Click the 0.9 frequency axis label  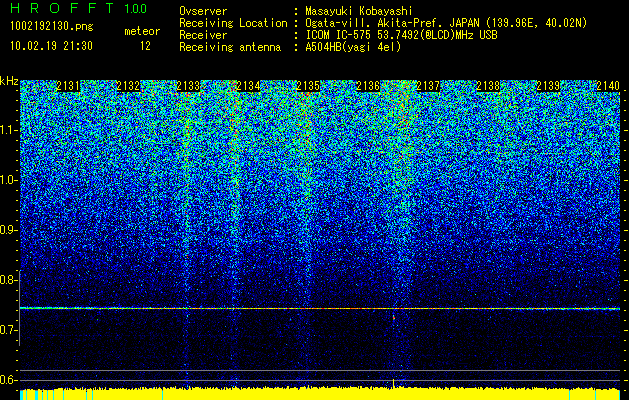click(x=8, y=230)
